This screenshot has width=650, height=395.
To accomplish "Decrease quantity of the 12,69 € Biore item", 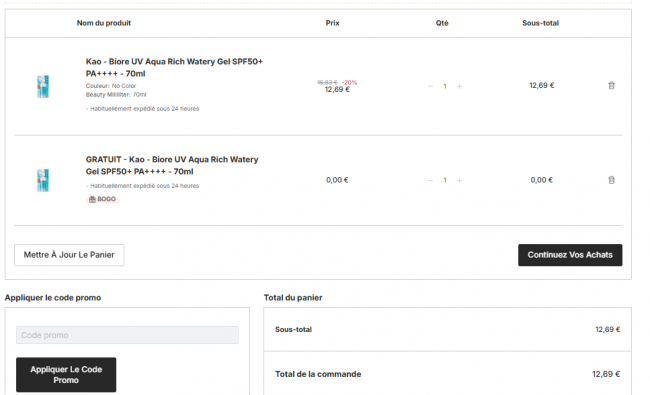I will pos(430,86).
